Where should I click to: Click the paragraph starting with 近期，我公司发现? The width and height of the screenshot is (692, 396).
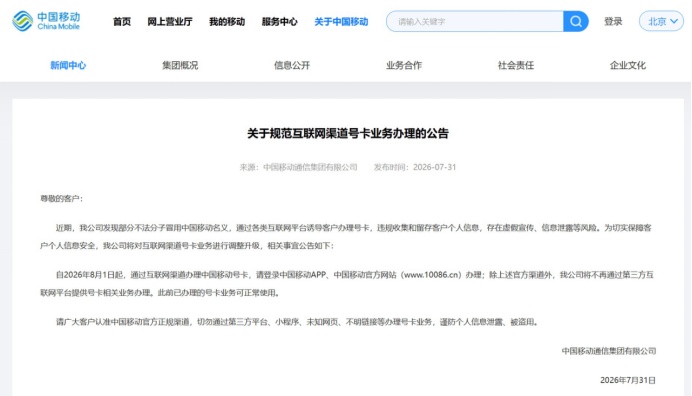click(x=346, y=237)
